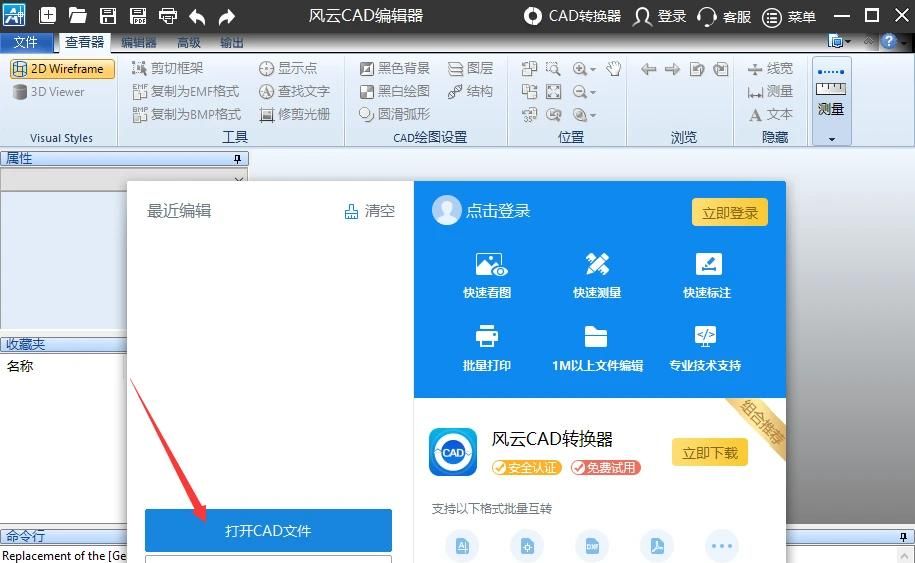Click the large 测量 ruler button
The width and height of the screenshot is (915, 563).
832,93
